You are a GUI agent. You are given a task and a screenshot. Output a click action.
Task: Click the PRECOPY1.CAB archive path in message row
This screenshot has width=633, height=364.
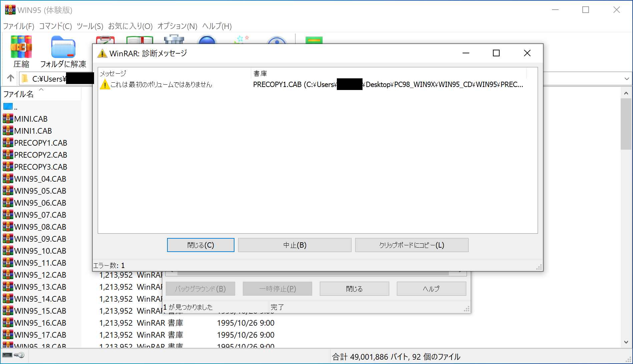[388, 84]
